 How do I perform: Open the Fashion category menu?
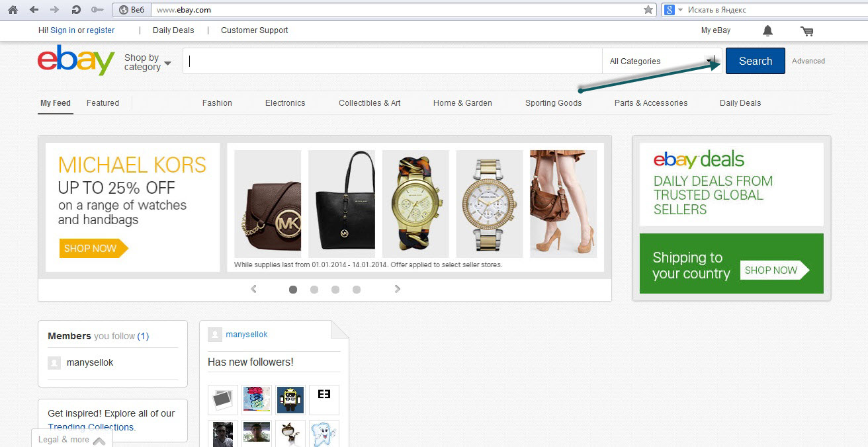pyautogui.click(x=217, y=103)
